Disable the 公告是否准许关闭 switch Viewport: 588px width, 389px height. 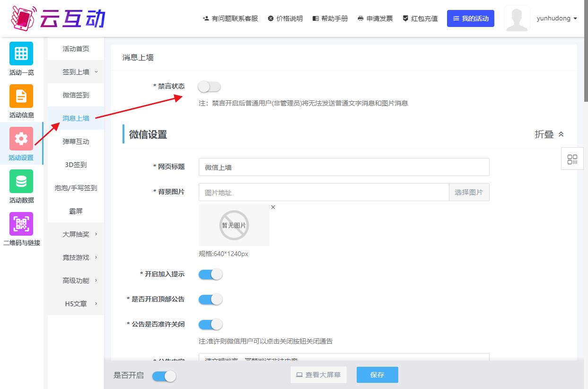click(210, 325)
